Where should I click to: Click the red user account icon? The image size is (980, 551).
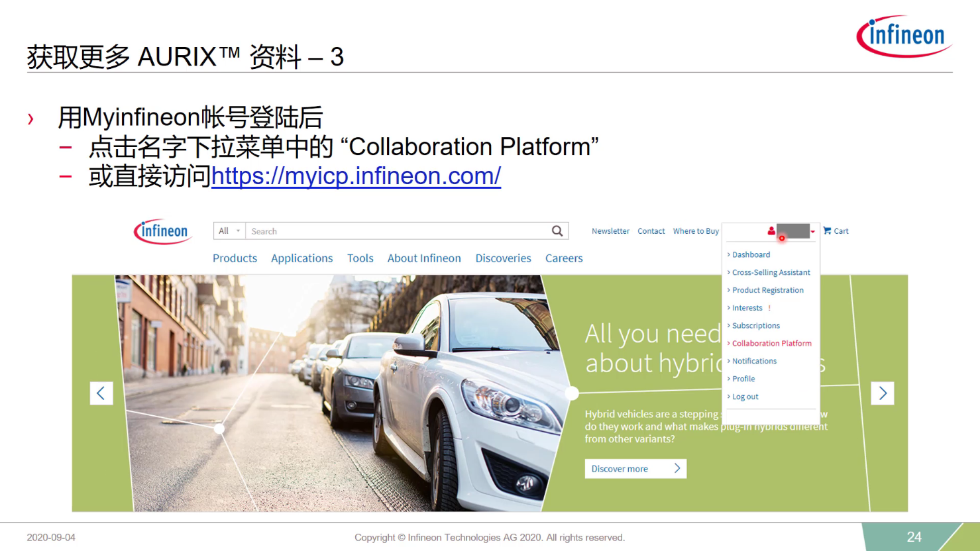coord(770,231)
